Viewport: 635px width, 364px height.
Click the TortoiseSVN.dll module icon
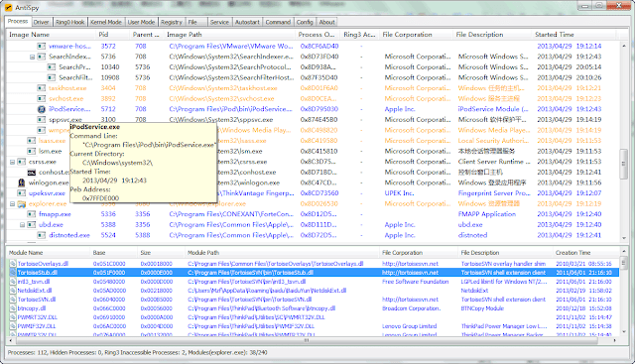point(13,300)
